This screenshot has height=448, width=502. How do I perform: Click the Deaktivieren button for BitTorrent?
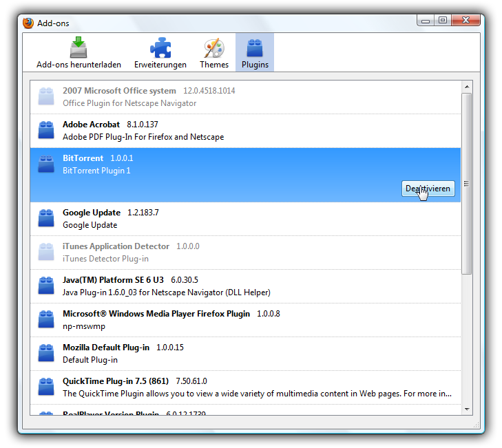tap(428, 189)
